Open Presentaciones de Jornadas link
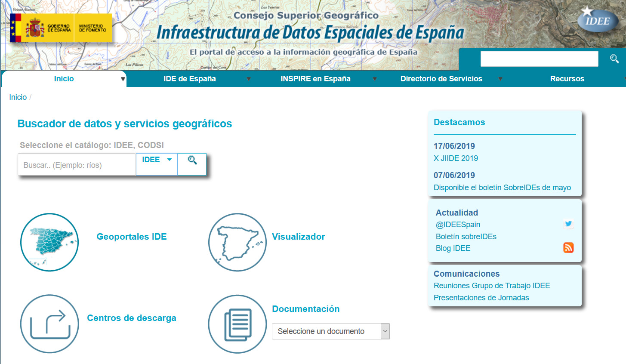The image size is (626, 364). click(481, 298)
